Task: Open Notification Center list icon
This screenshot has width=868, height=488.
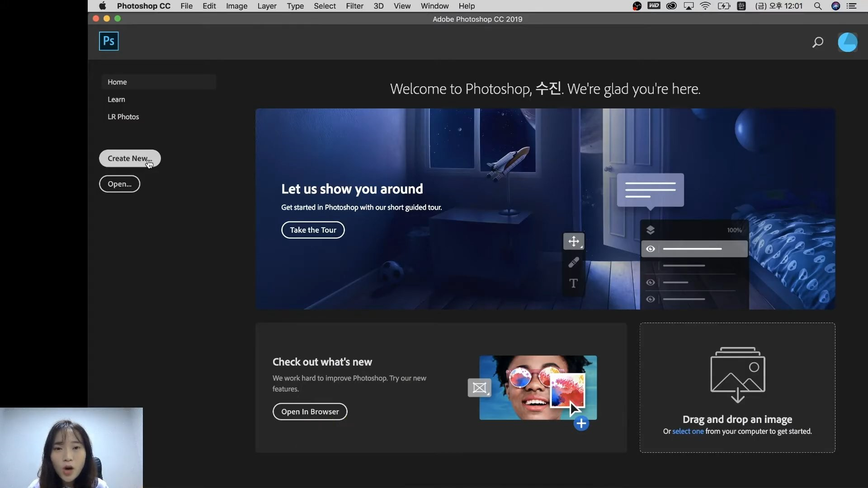Action: (852, 6)
